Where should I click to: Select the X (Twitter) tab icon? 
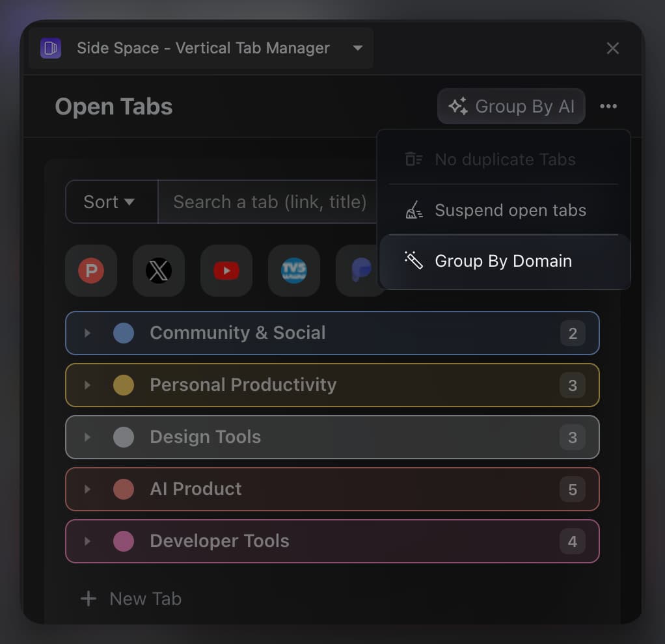point(159,271)
